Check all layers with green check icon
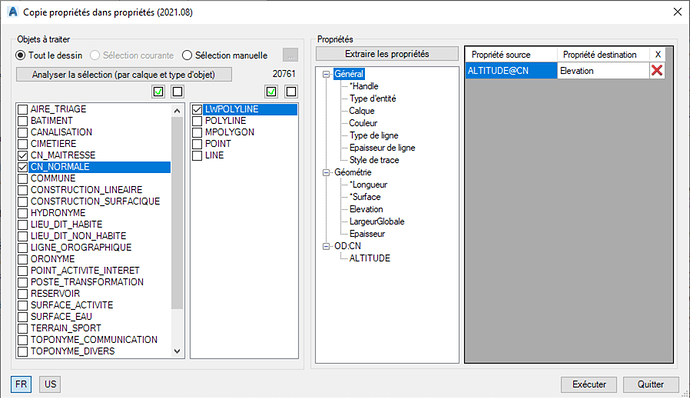690x398 pixels. [158, 92]
